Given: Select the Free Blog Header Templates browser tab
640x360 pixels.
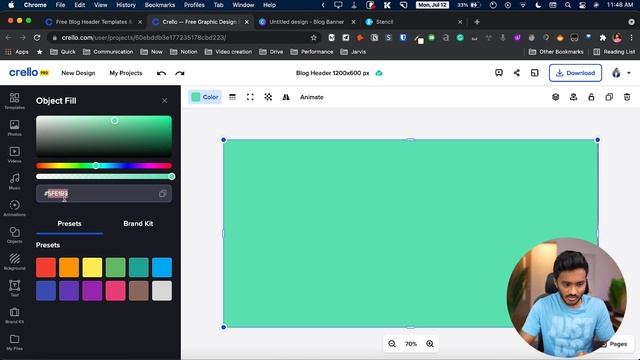Looking at the screenshot, I should coord(94,22).
